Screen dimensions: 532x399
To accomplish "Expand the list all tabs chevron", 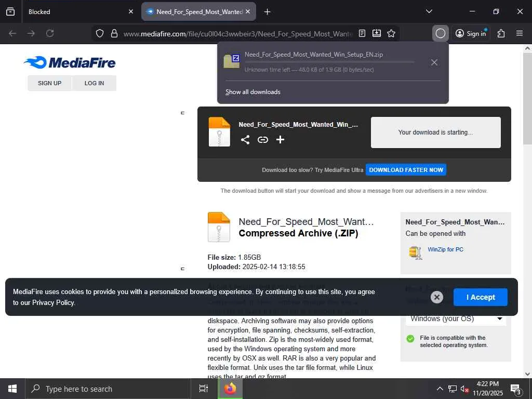I will coord(429,11).
